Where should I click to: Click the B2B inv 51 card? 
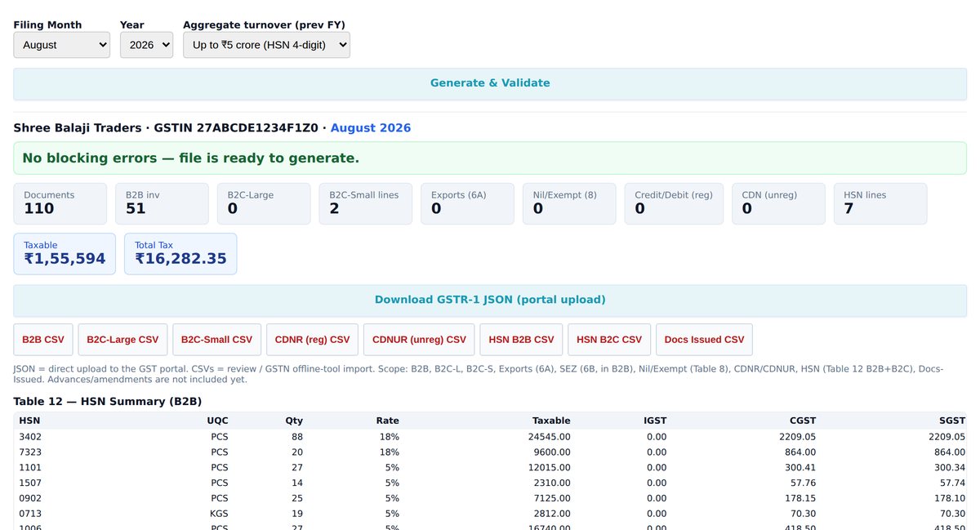coord(162,203)
